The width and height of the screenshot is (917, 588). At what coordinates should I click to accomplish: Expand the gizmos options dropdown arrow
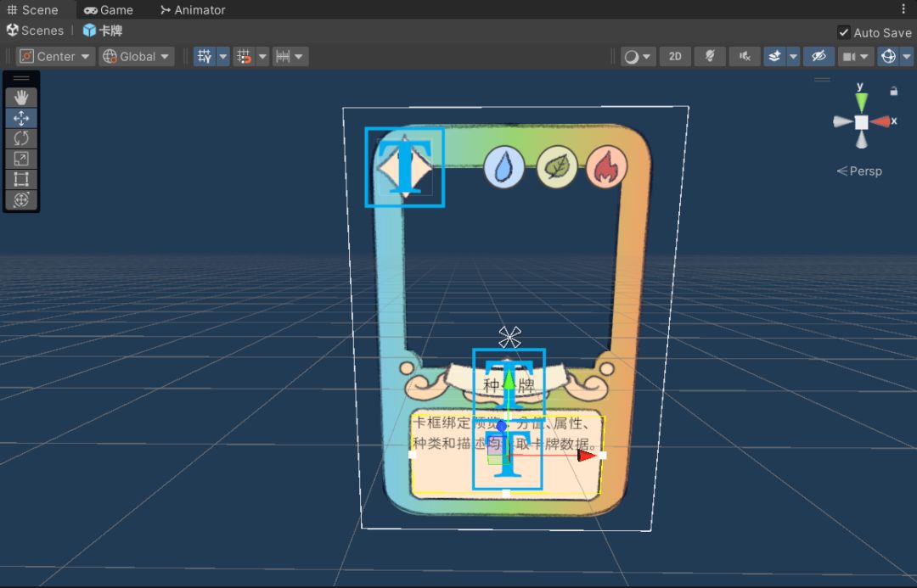[907, 57]
